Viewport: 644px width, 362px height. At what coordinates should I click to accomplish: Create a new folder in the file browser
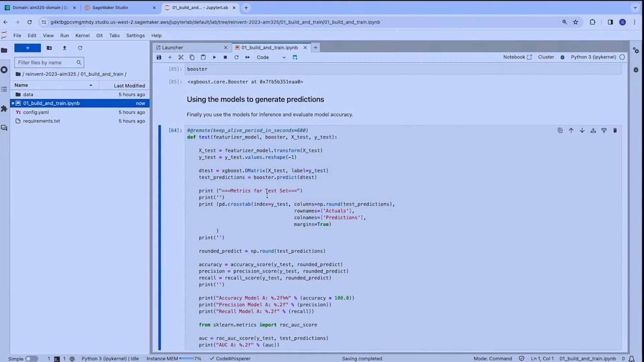(x=49, y=48)
